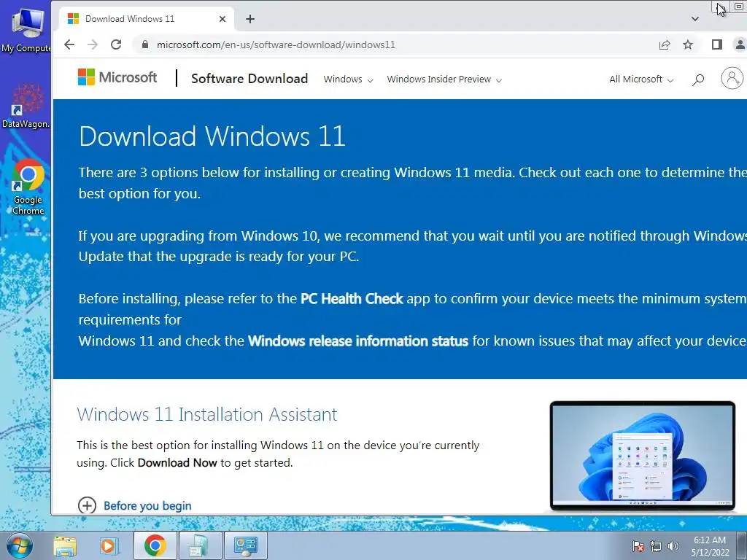Bookmark this page with the star icon
Screen dimensions: 747x560
pyautogui.click(x=688, y=44)
